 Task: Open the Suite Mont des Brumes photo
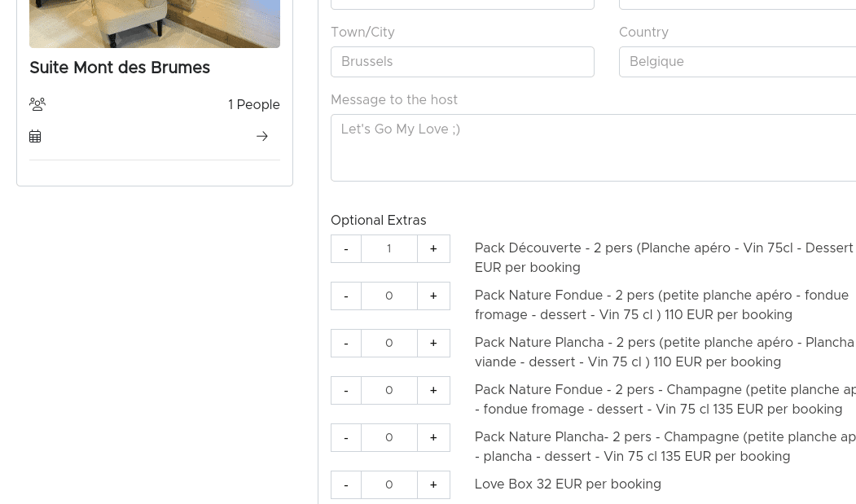155,24
